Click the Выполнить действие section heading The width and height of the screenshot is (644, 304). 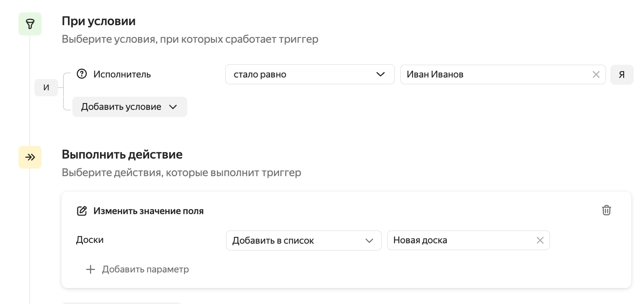click(x=122, y=155)
